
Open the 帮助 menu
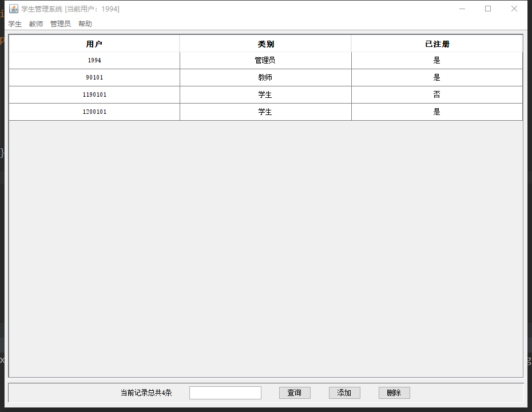coord(85,24)
